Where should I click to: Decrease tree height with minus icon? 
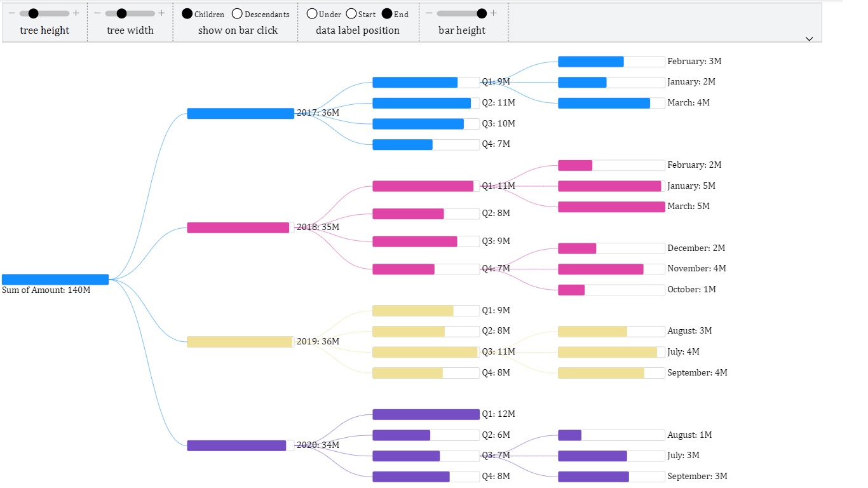[x=11, y=13]
